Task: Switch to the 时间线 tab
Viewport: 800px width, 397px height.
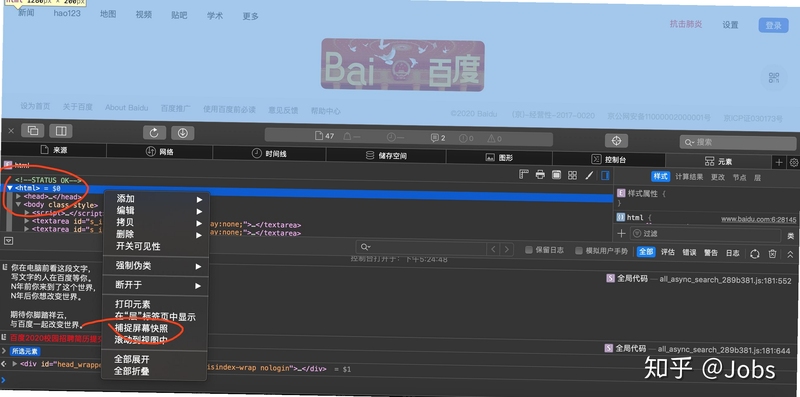Action: click(269, 154)
